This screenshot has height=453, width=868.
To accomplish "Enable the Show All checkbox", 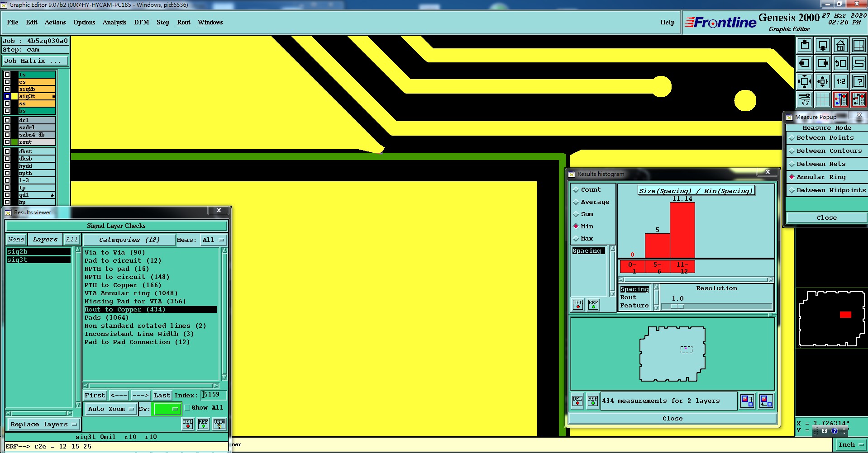I will tap(187, 407).
